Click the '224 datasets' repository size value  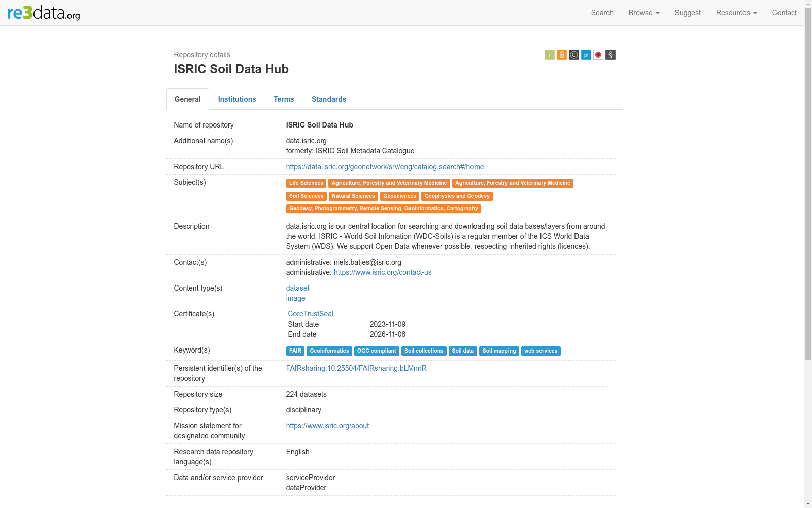307,394
